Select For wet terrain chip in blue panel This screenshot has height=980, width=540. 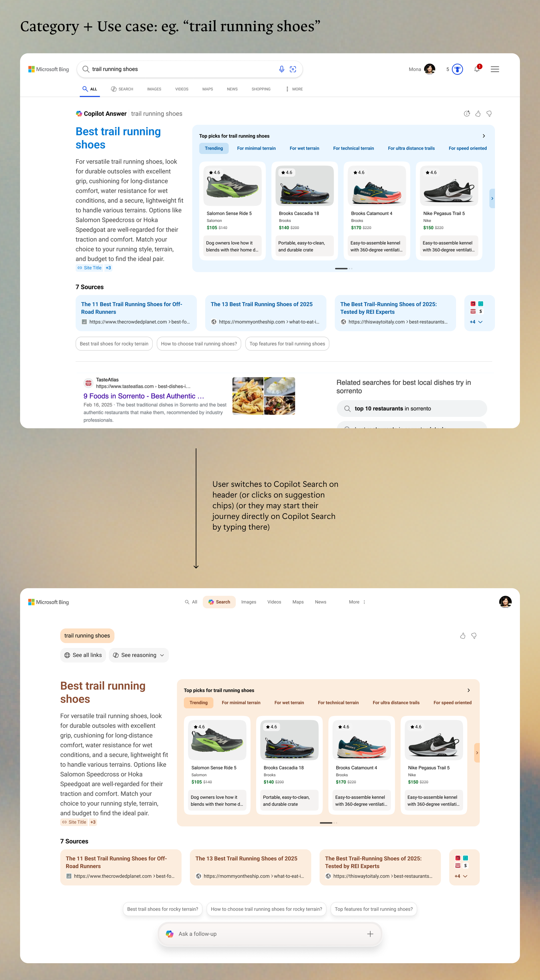pos(304,148)
